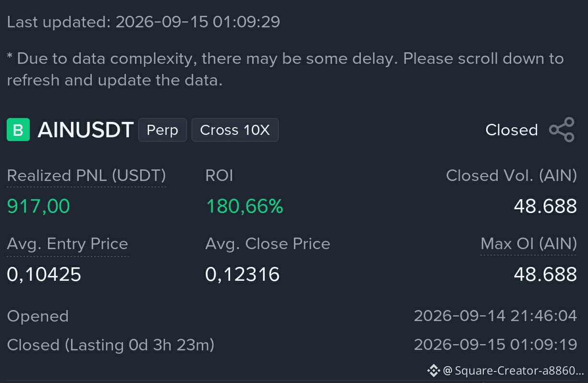Viewport: 588px width, 383px height.
Task: Click the 180,66% ROI value
Action: [245, 206]
